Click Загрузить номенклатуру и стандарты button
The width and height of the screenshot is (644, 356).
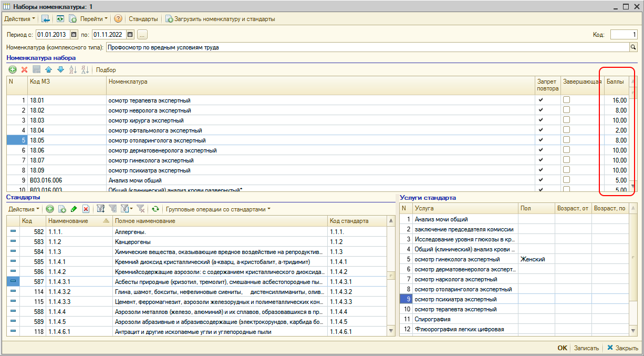[x=221, y=19]
